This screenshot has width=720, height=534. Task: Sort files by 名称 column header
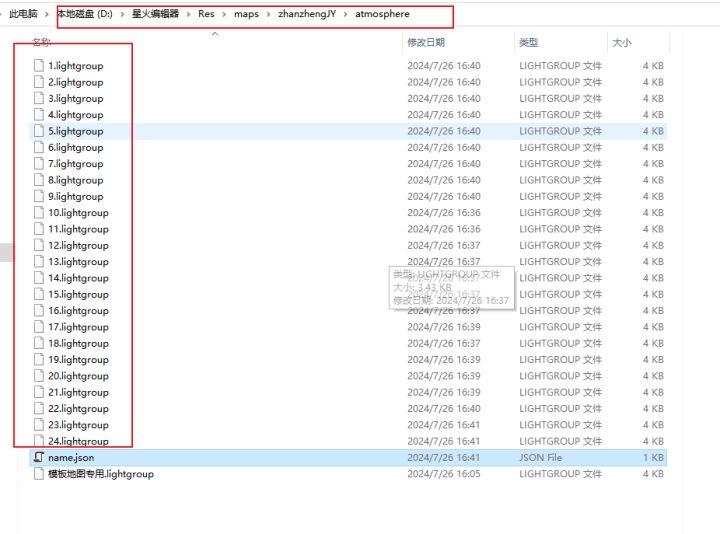click(41, 42)
